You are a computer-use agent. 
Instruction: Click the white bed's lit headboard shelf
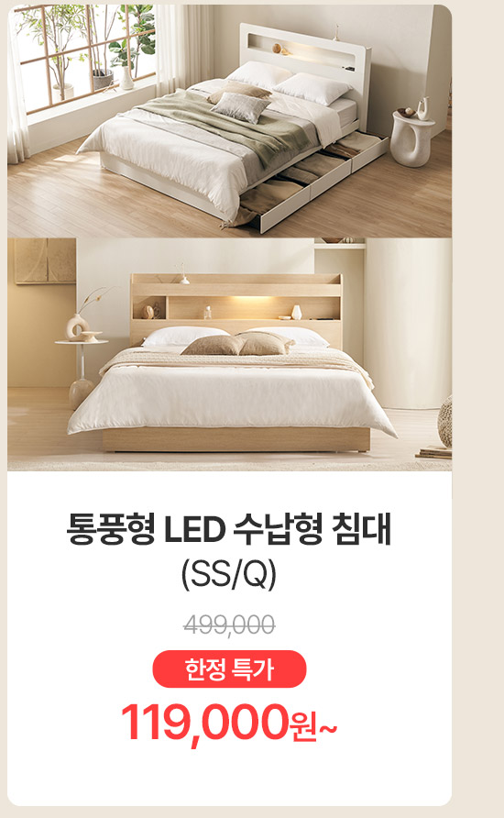coord(305,52)
